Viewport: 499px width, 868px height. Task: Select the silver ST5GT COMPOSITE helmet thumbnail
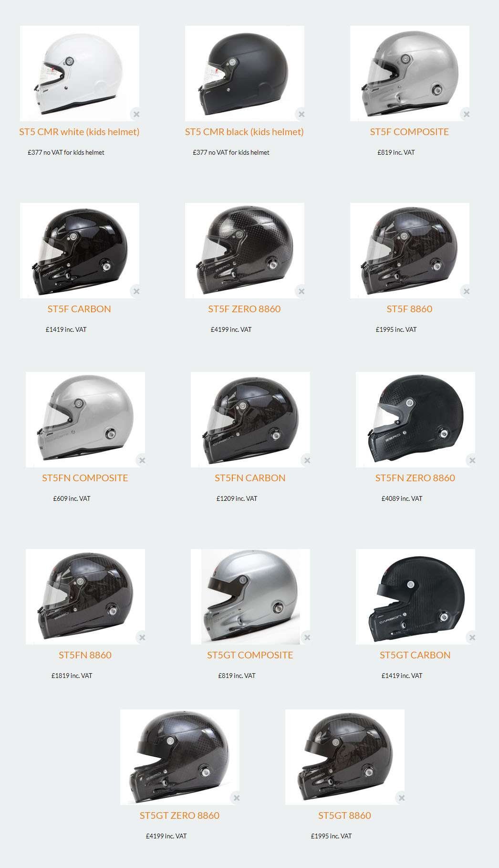250,597
